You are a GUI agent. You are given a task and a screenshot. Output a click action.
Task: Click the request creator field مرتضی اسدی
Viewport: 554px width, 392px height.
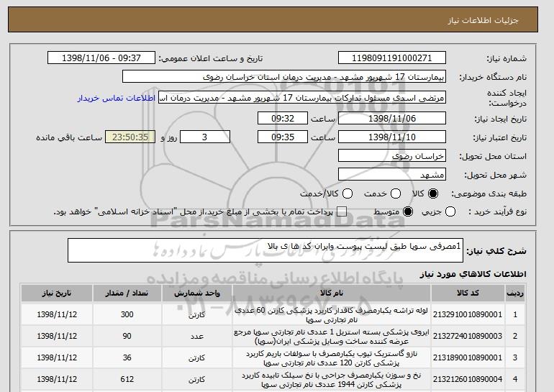[302, 98]
